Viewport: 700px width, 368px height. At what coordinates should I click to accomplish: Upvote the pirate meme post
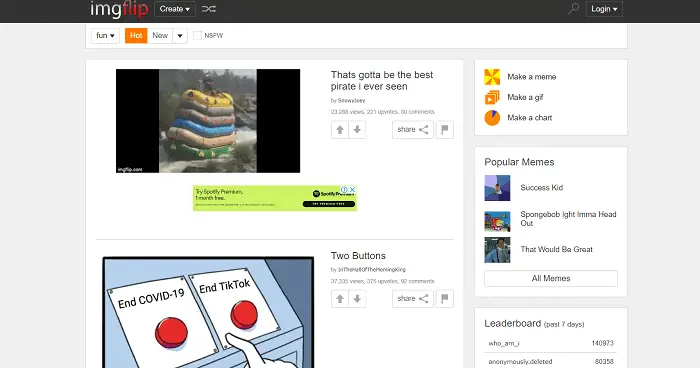click(340, 130)
